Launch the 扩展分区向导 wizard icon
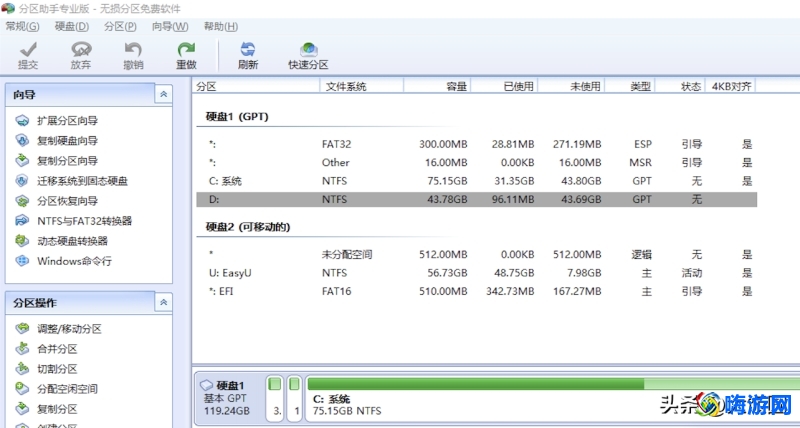800x428 pixels. point(22,121)
